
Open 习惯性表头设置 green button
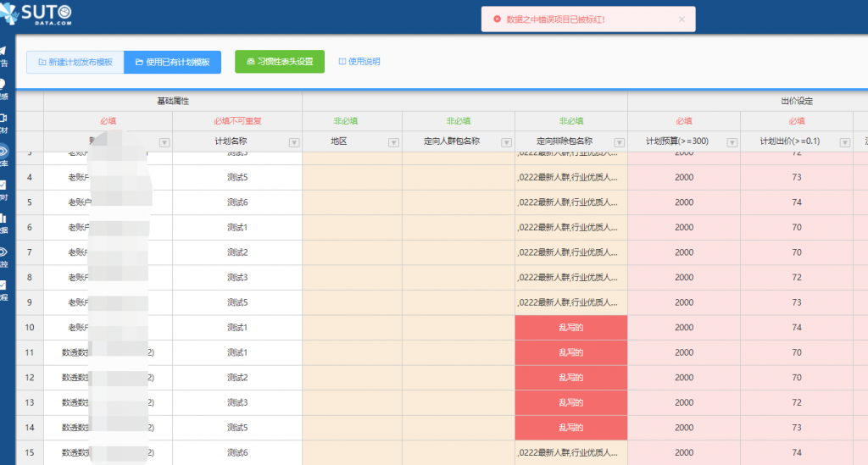[280, 61]
